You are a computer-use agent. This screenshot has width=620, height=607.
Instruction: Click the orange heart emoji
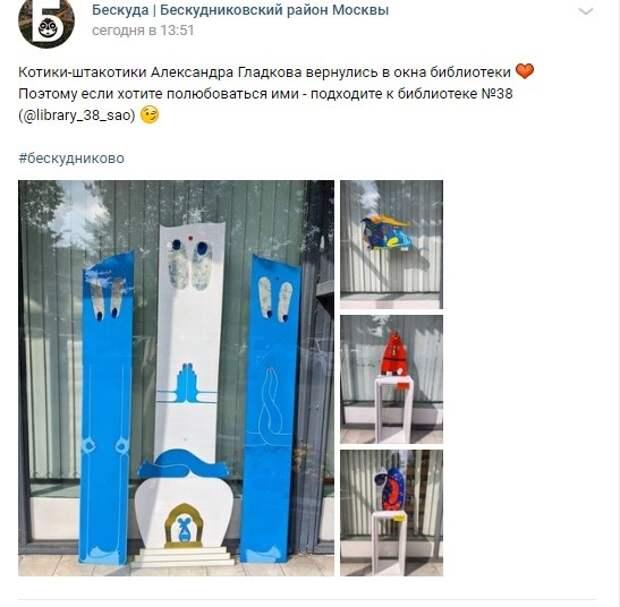(525, 72)
